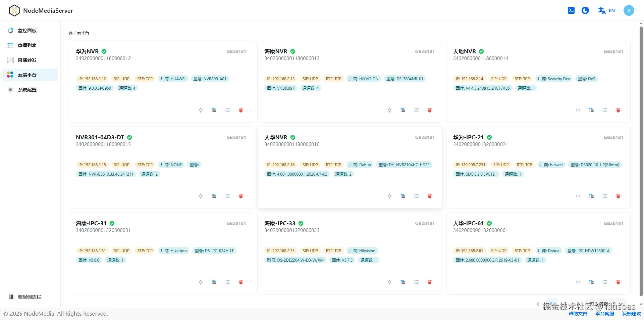The height and width of the screenshot is (320, 644).
Task: Toggle dark mode with the moon icon
Action: (x=585, y=10)
